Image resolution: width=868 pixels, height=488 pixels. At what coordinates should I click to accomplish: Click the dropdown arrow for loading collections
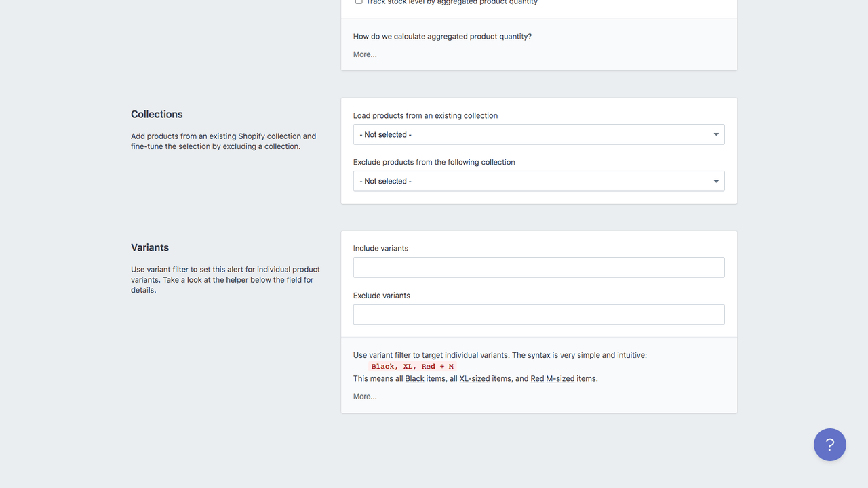coord(715,134)
